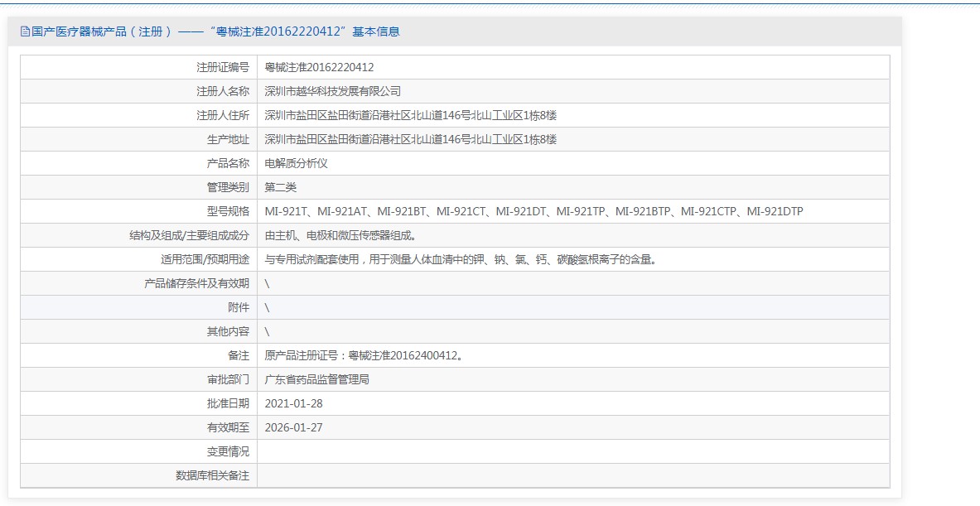Click the 备注 label
This screenshot has height=506, width=980.
[x=239, y=355]
